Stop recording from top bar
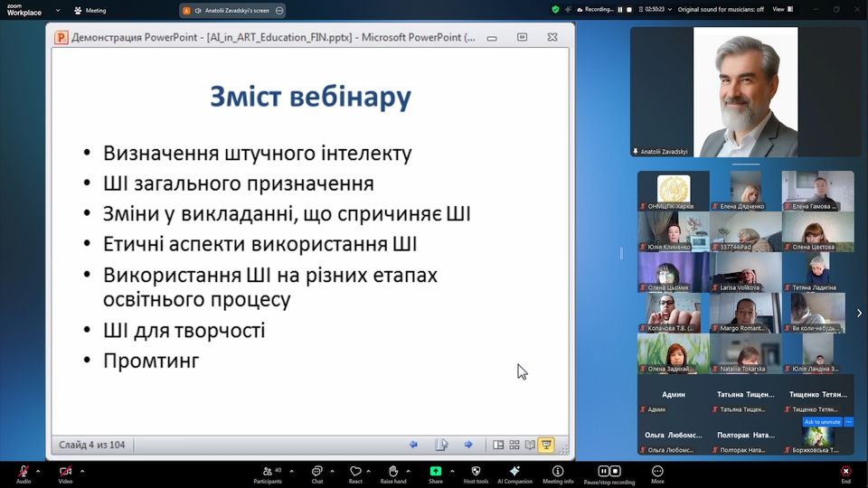The height and width of the screenshot is (488, 868). [x=629, y=9]
